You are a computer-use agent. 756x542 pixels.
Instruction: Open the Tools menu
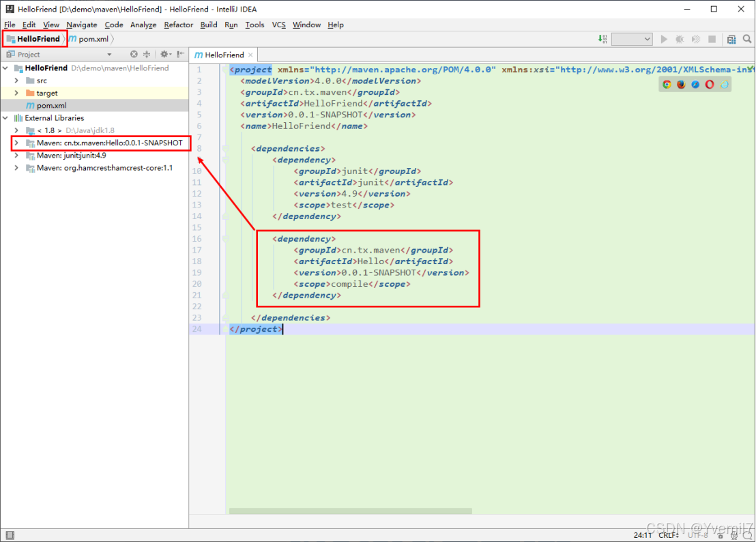coord(255,25)
